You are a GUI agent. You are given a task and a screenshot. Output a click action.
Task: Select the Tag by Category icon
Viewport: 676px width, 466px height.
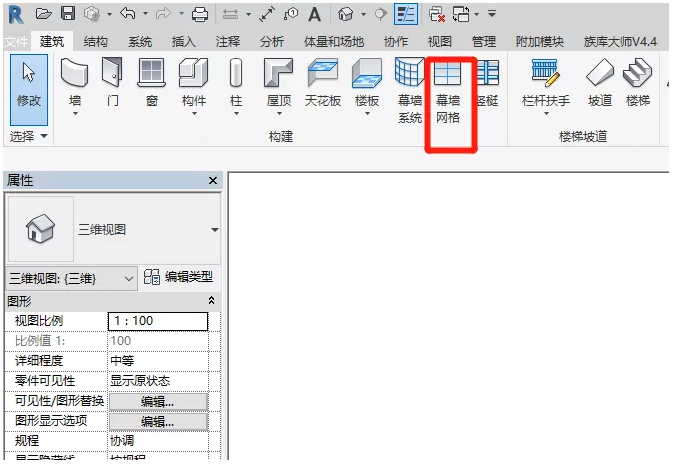click(291, 14)
